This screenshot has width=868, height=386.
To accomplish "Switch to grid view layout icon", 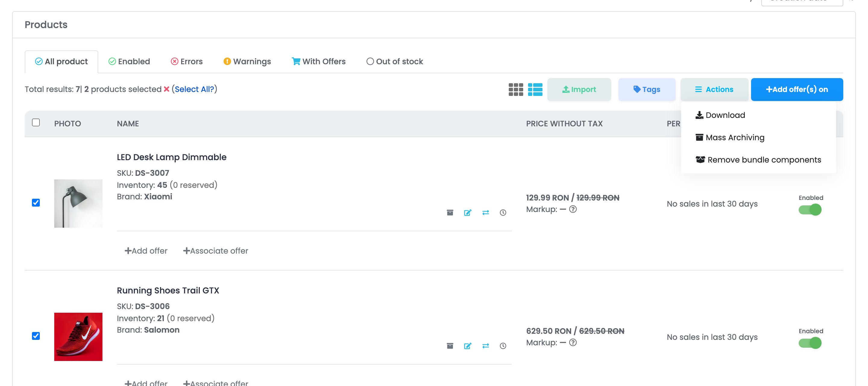I will click(x=516, y=89).
